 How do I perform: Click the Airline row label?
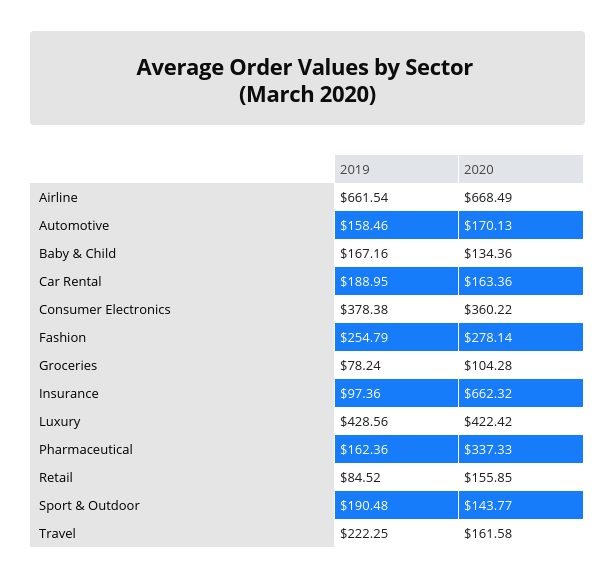(x=58, y=198)
